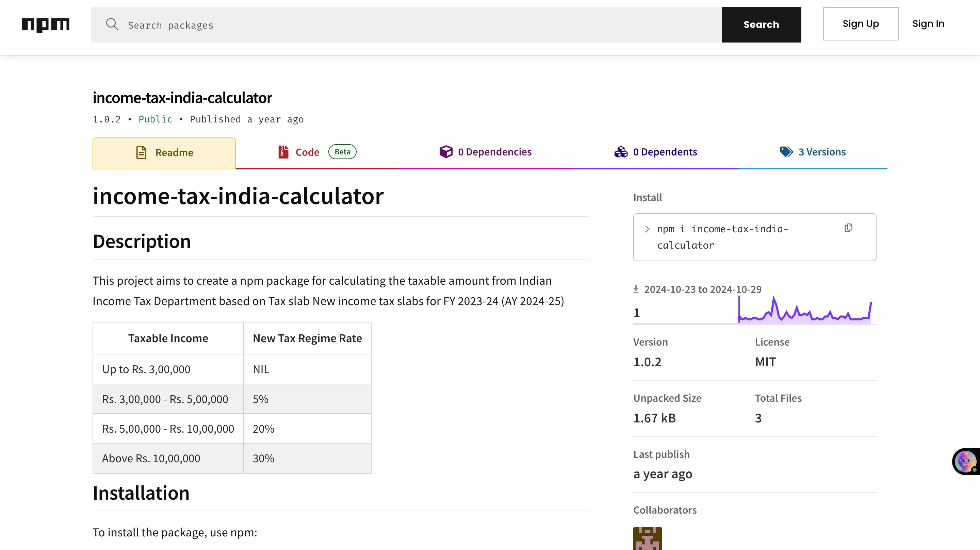Screen dimensions: 980x550
Task: Click the Dependents cubes icon
Action: [x=621, y=152]
